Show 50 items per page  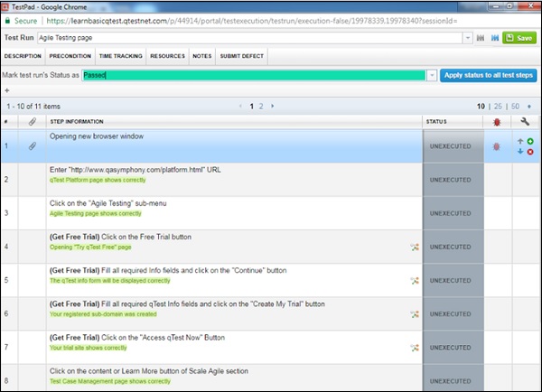(515, 107)
